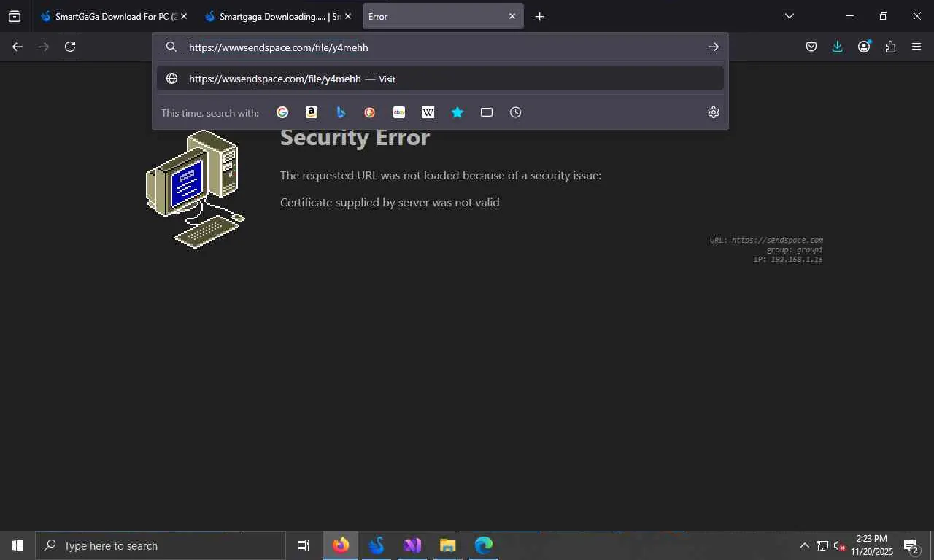This screenshot has width=934, height=560.
Task: Open Microsoft Edge from the taskbar
Action: pyautogui.click(x=484, y=545)
